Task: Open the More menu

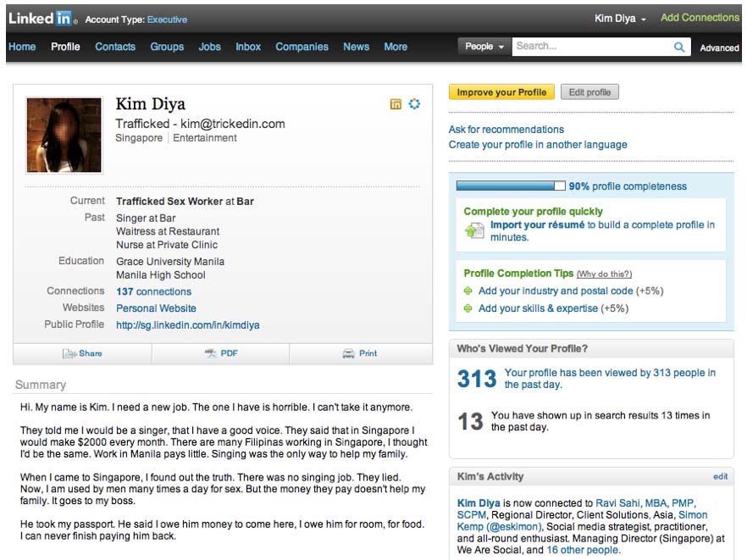Action: click(x=396, y=47)
